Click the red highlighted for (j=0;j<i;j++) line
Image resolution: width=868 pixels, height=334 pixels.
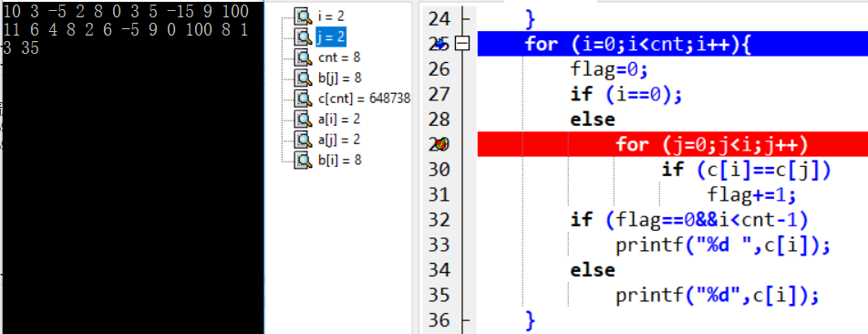673,144
